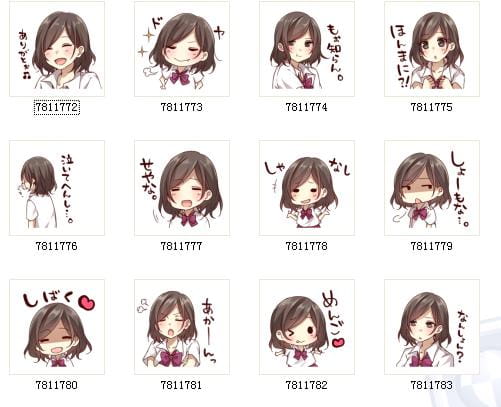The width and height of the screenshot is (501, 407).
Task: Select image thumbnail 7811774
Action: [x=307, y=49]
